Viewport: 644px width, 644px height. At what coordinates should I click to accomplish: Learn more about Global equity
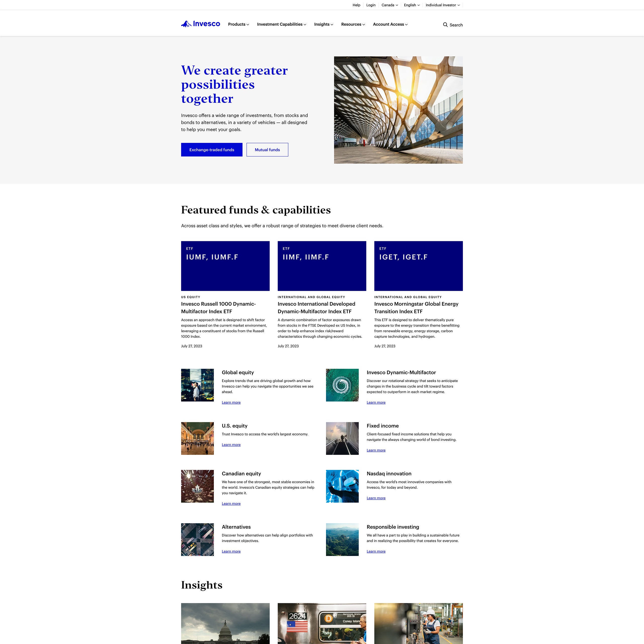(231, 402)
